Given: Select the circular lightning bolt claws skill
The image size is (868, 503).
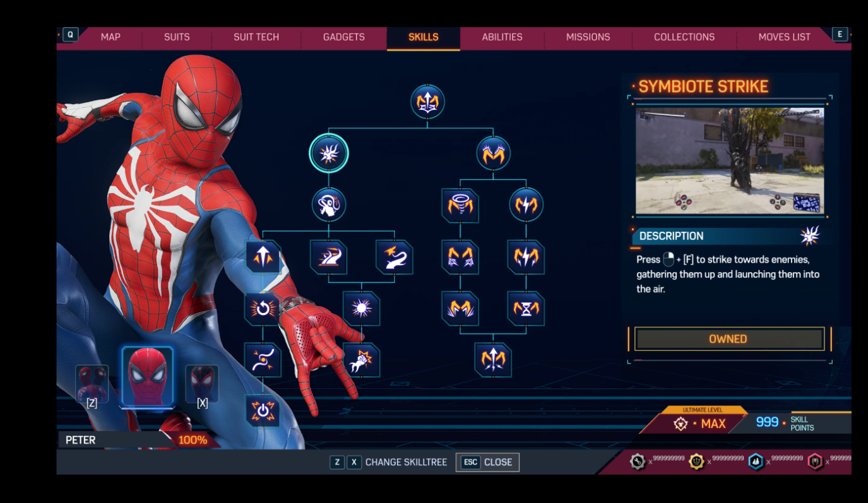Looking at the screenshot, I should 526,205.
